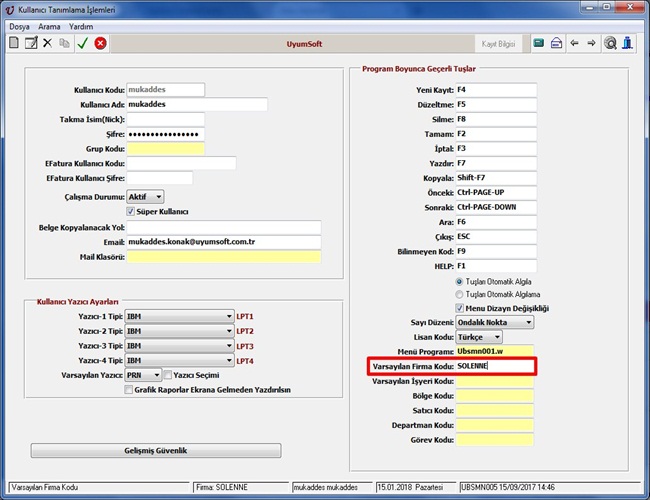Click the Çıkış ESC shortcut field
The height and width of the screenshot is (500, 650).
coord(496,237)
